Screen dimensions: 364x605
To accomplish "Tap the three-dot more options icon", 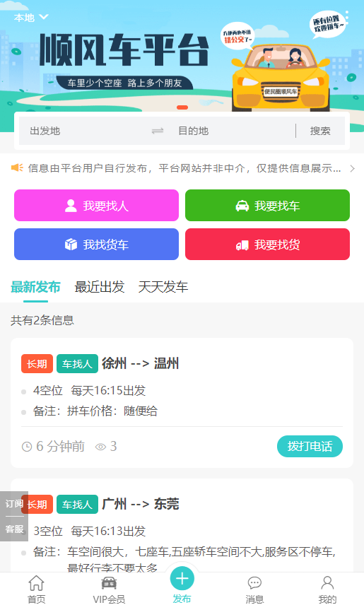I will click(x=347, y=18).
